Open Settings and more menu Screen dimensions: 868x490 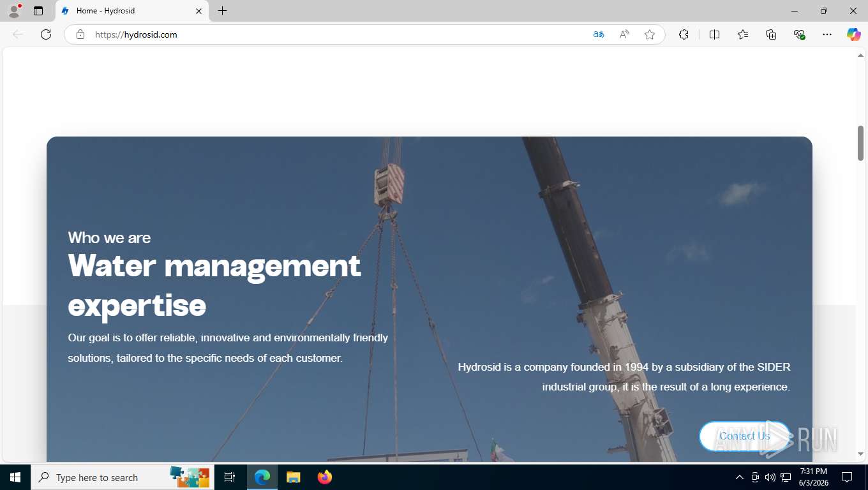tap(827, 34)
